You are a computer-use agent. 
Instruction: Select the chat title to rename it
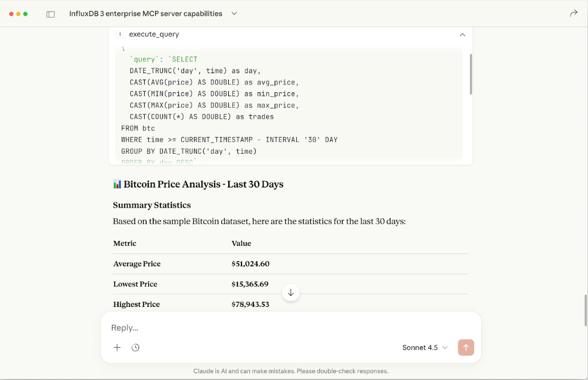pyautogui.click(x=145, y=14)
